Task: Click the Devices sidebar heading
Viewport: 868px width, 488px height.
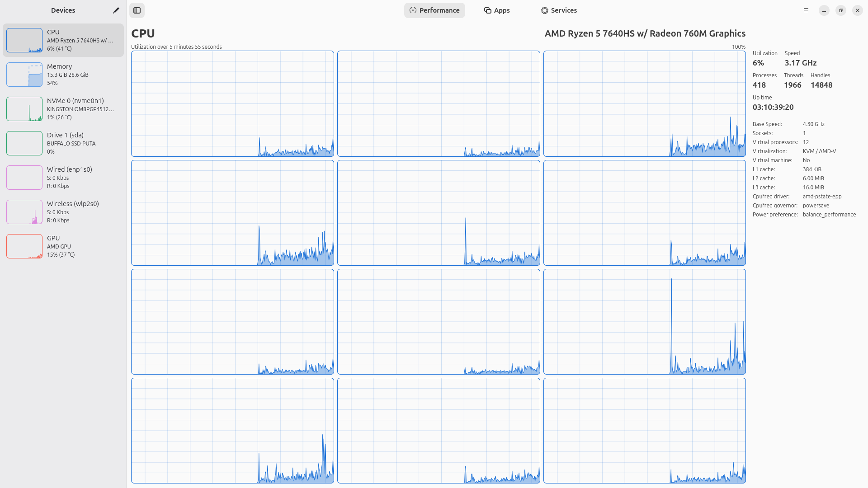Action: pyautogui.click(x=63, y=10)
